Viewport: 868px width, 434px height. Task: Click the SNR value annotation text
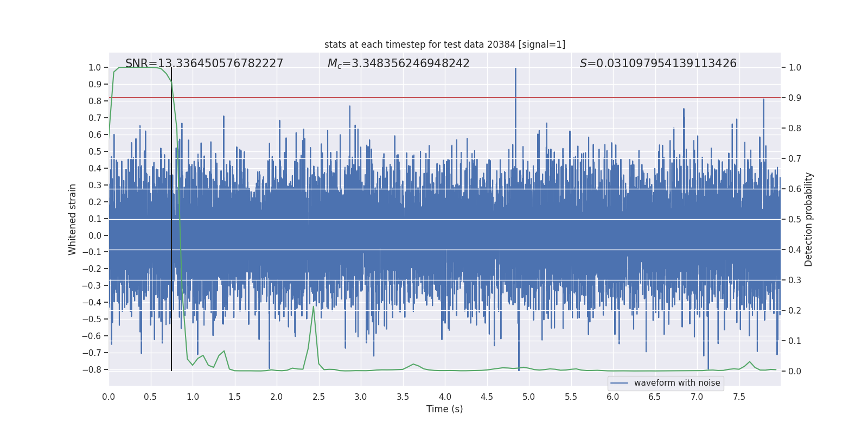point(204,63)
